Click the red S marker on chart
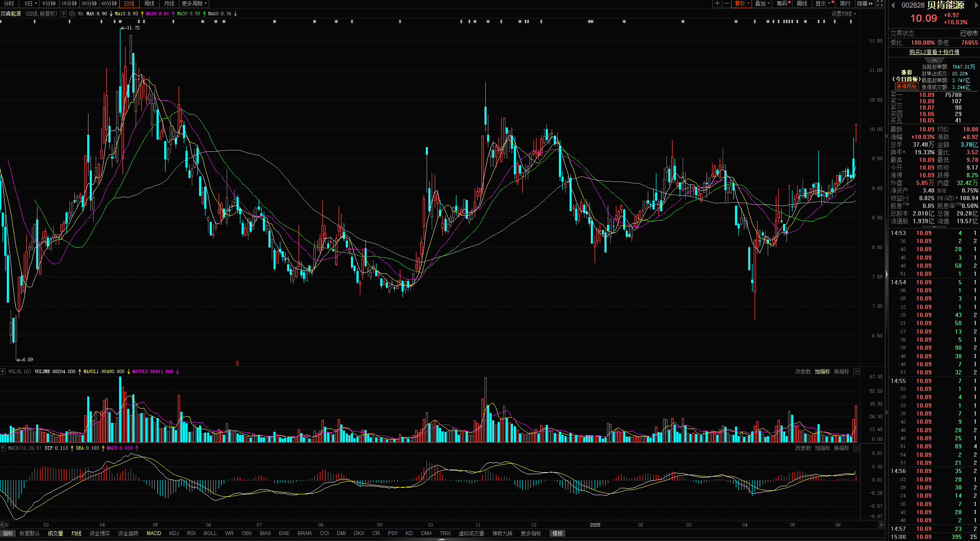Image resolution: width=980 pixels, height=541 pixels. pyautogui.click(x=237, y=363)
